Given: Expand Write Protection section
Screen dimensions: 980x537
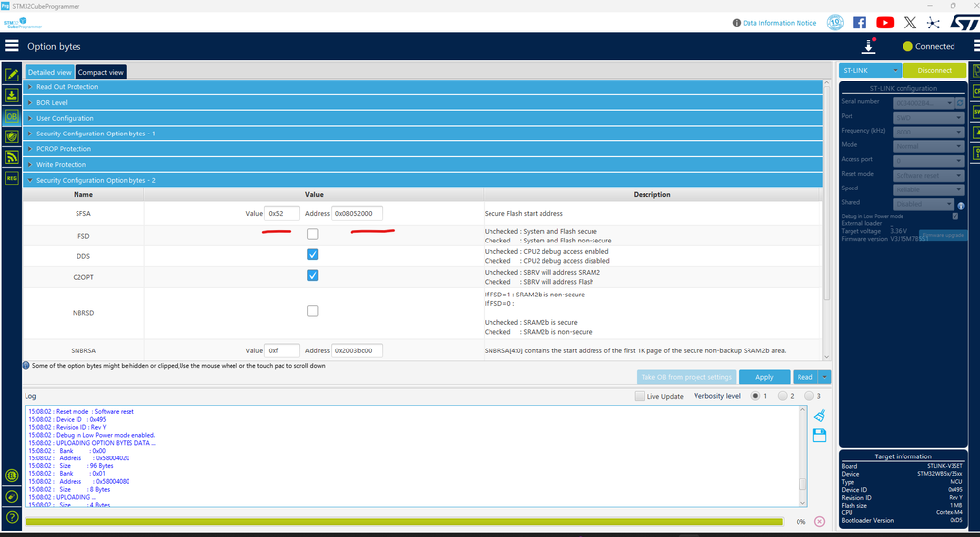Looking at the screenshot, I should click(x=423, y=164).
